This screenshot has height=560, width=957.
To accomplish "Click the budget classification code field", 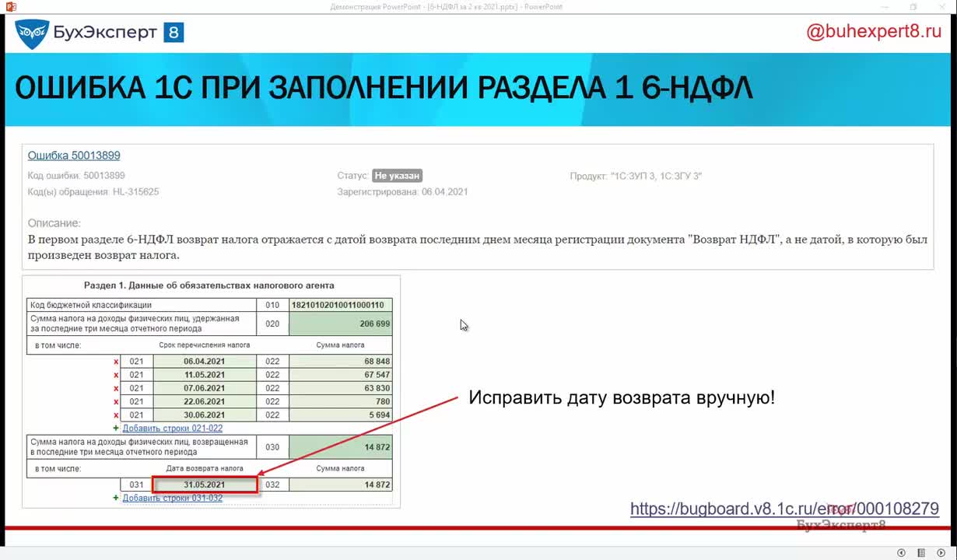I will (x=340, y=305).
